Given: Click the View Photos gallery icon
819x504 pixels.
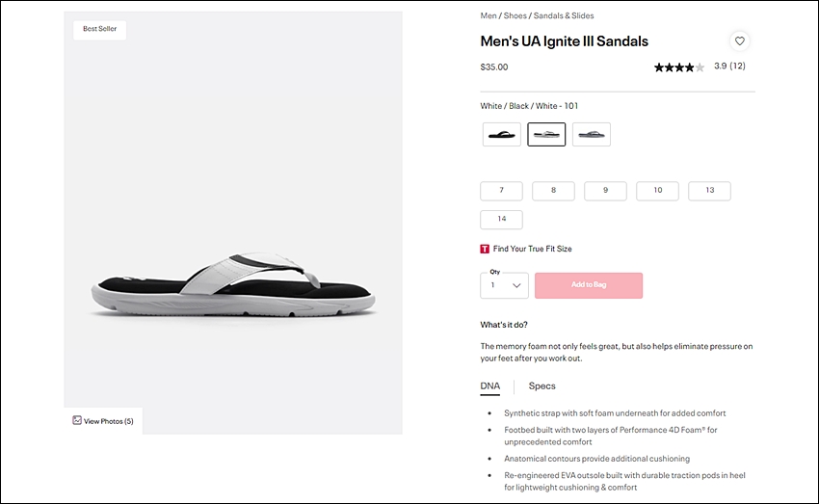Looking at the screenshot, I should coord(77,420).
